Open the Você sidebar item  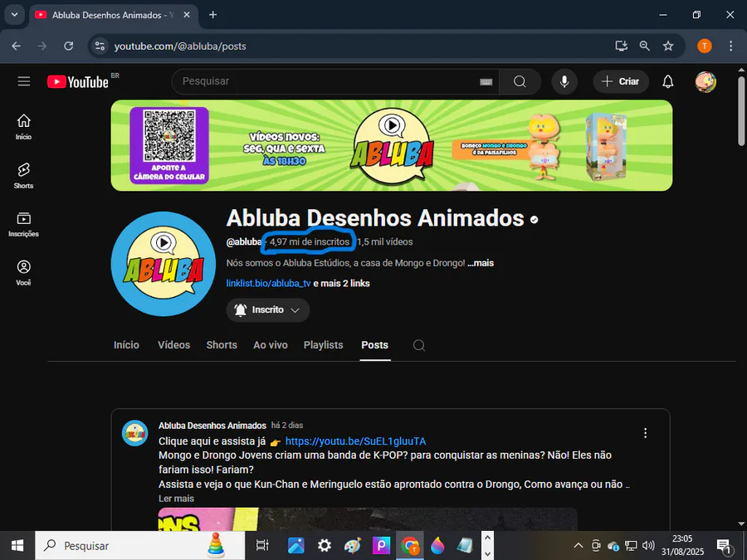23,273
